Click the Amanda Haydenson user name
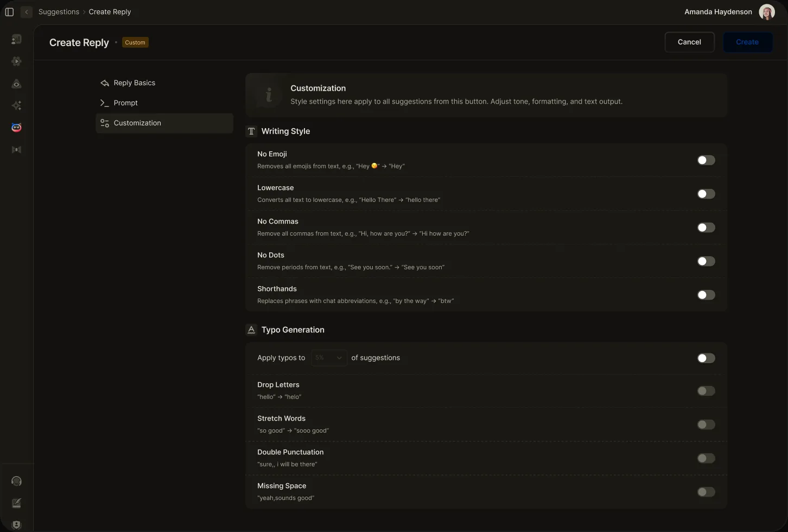 point(718,12)
